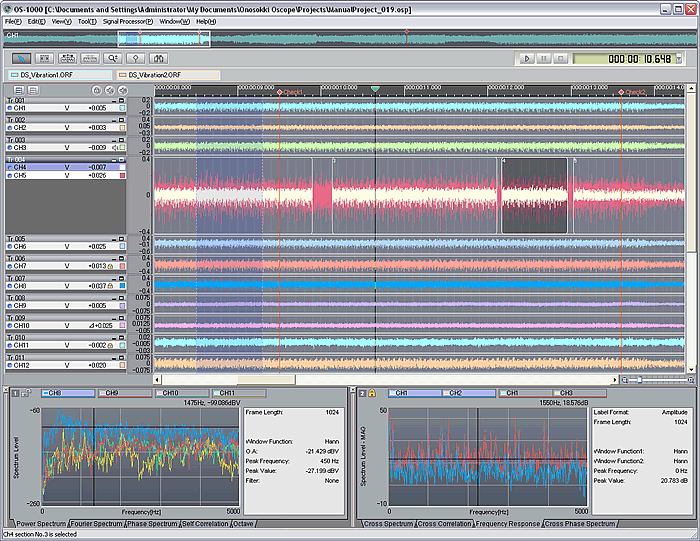Open the File menu

[13, 21]
